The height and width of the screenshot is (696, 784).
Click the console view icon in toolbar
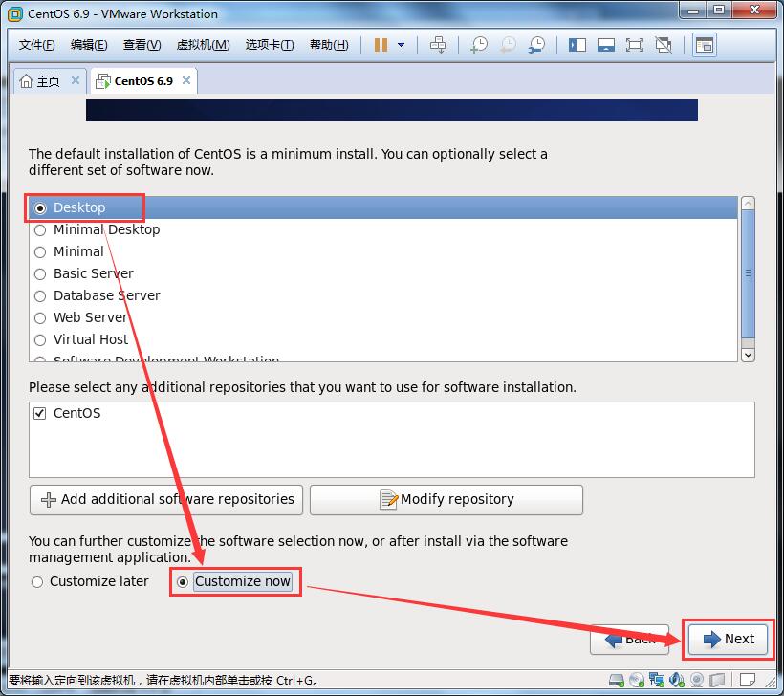(x=705, y=45)
